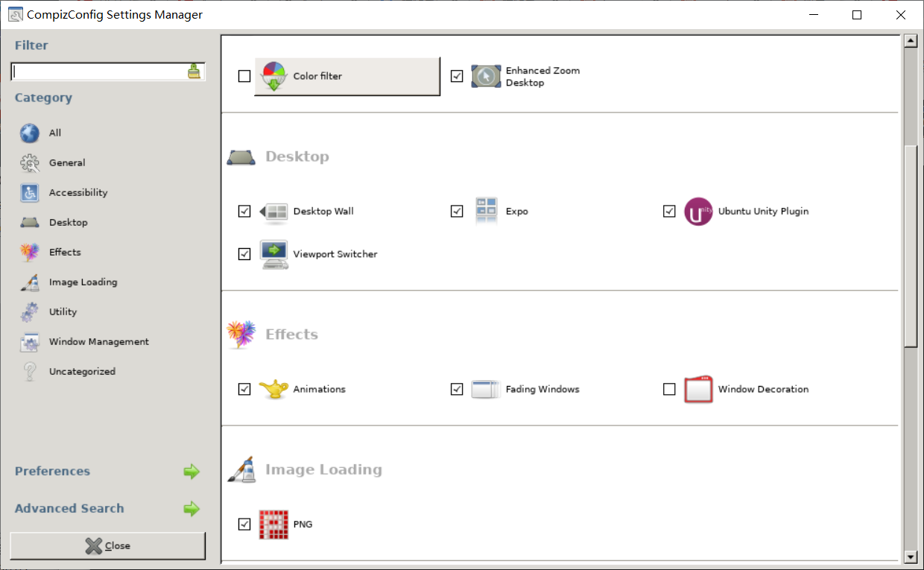Uncheck the Fading Windows checkbox

coord(457,389)
